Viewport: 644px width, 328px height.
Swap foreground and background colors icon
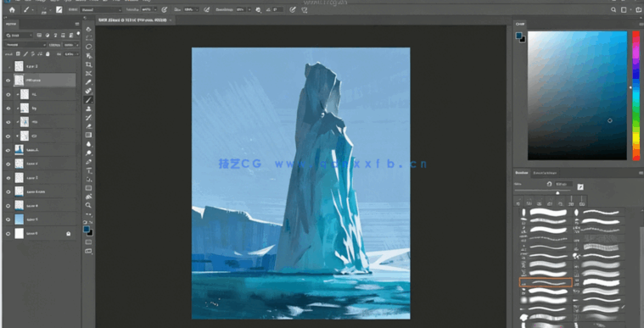pyautogui.click(x=91, y=223)
